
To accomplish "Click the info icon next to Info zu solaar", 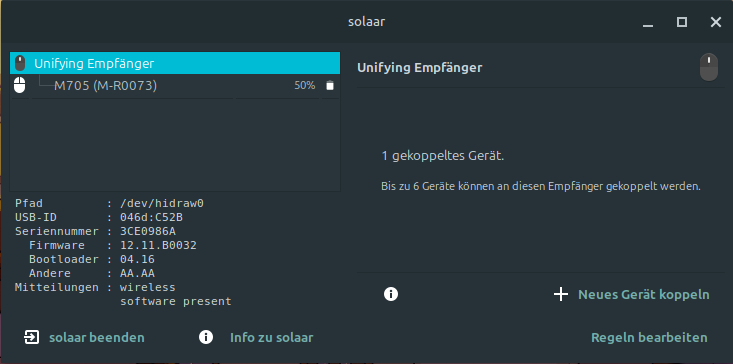I will click(206, 337).
